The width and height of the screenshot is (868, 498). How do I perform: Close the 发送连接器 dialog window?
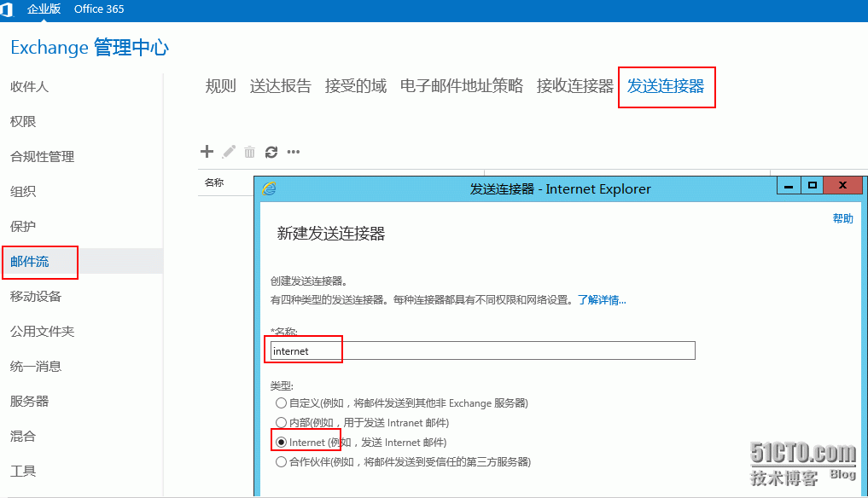(842, 186)
